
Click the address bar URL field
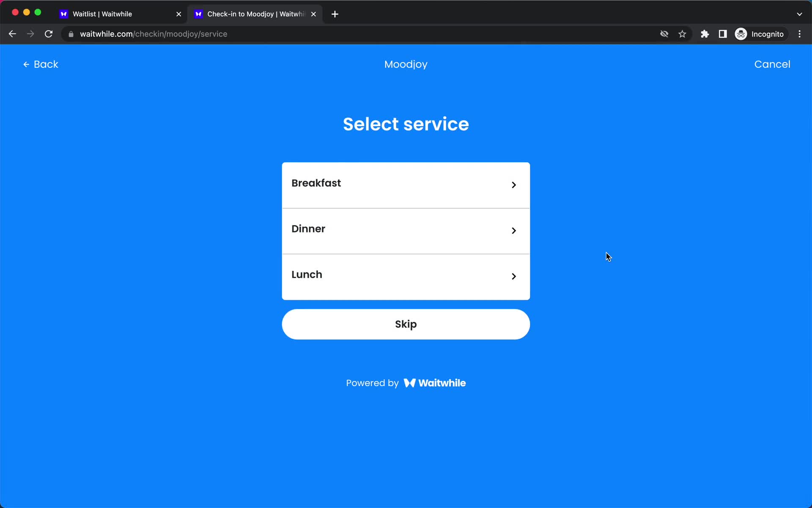click(153, 34)
